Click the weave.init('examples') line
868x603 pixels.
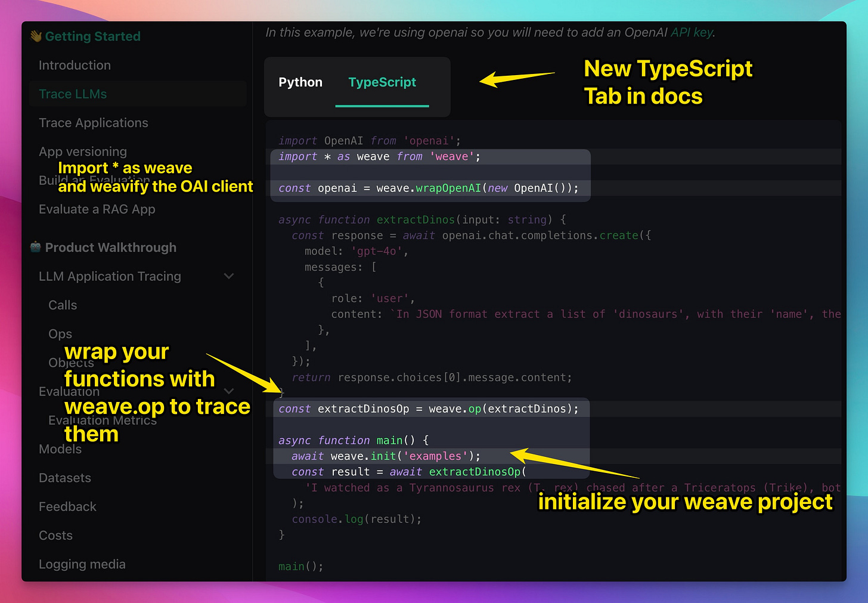click(x=386, y=456)
